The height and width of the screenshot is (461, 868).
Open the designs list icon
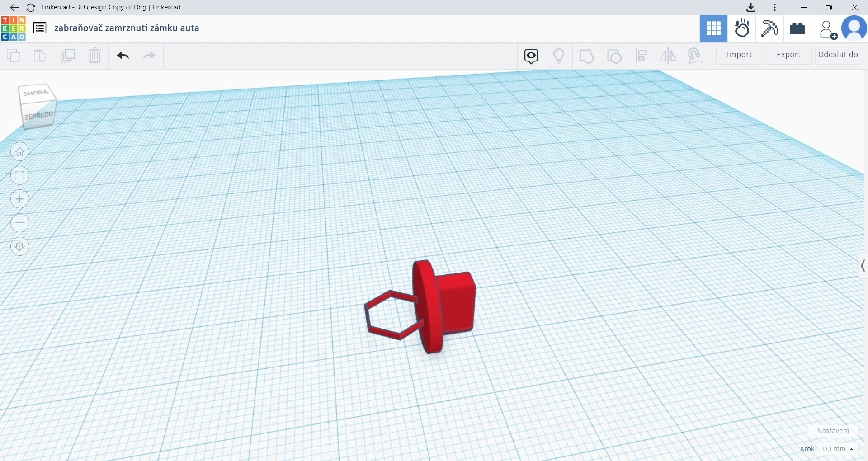tap(40, 28)
